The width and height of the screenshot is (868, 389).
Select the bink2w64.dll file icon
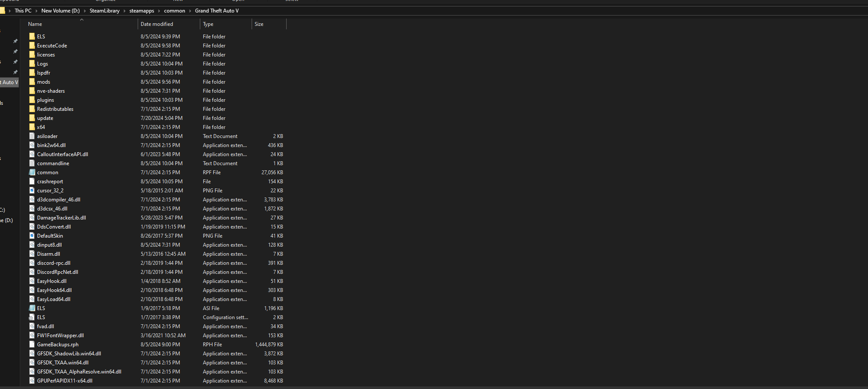pos(32,145)
